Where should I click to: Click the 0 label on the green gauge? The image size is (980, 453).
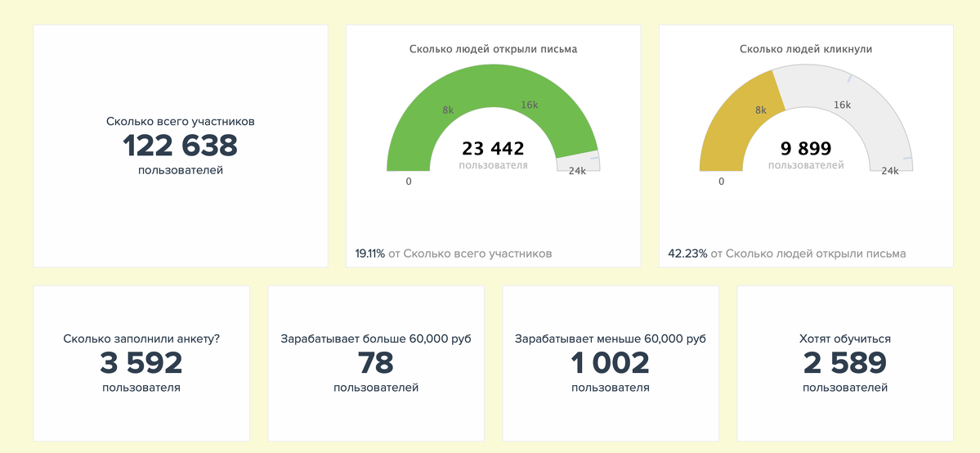coord(409,182)
